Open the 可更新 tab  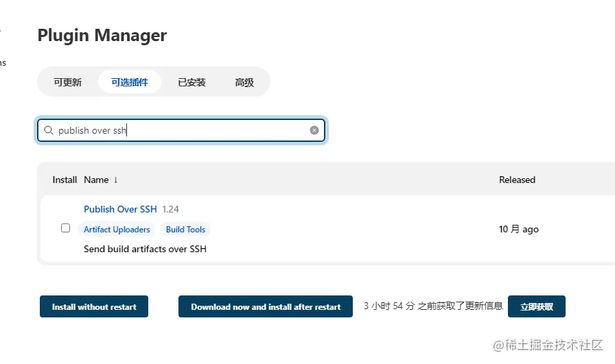(67, 82)
